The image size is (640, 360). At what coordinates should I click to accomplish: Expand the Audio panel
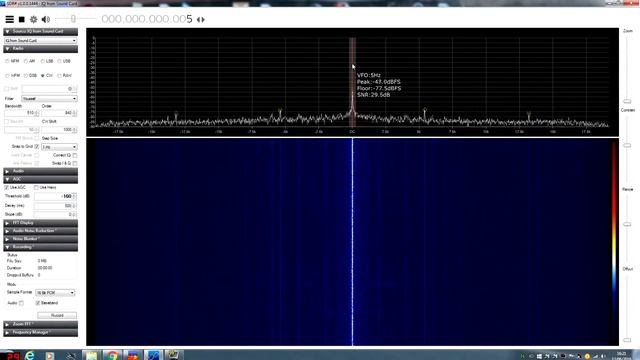click(x=40, y=171)
